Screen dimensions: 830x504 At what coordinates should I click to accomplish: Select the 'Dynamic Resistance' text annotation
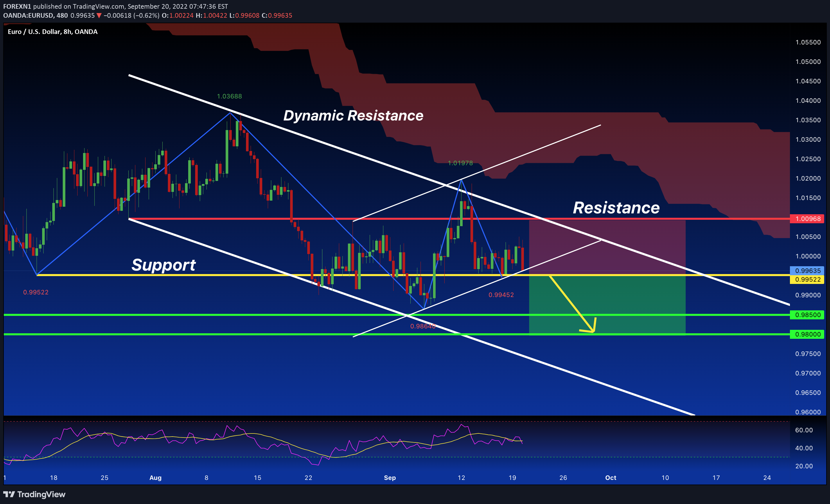click(353, 116)
